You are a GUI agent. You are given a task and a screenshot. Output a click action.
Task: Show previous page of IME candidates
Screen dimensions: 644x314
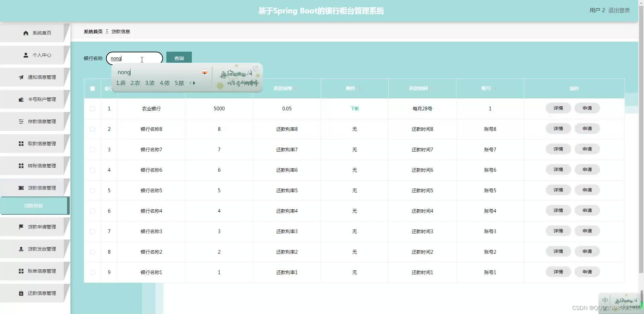click(x=190, y=83)
